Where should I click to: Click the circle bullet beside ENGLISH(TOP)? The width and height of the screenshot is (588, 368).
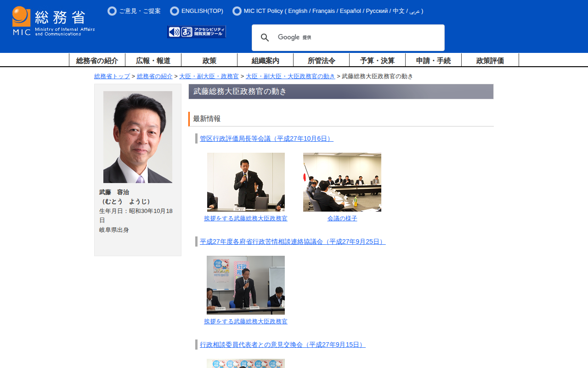[175, 11]
